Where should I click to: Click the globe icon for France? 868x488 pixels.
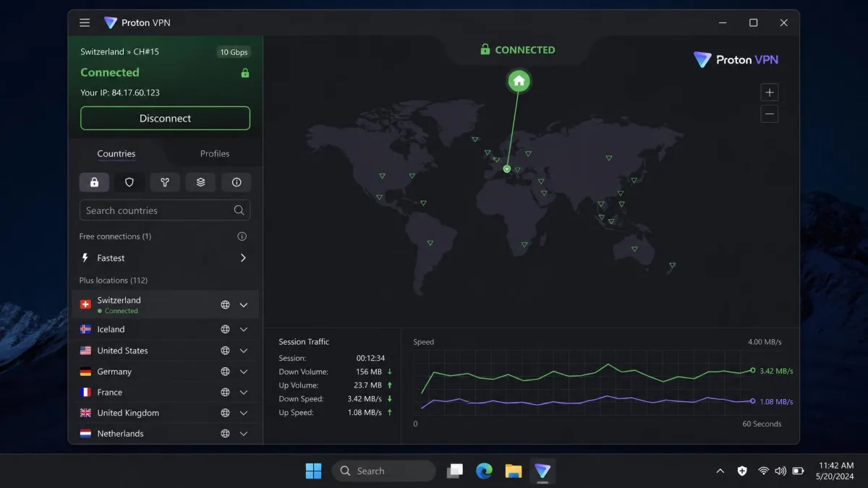click(225, 392)
